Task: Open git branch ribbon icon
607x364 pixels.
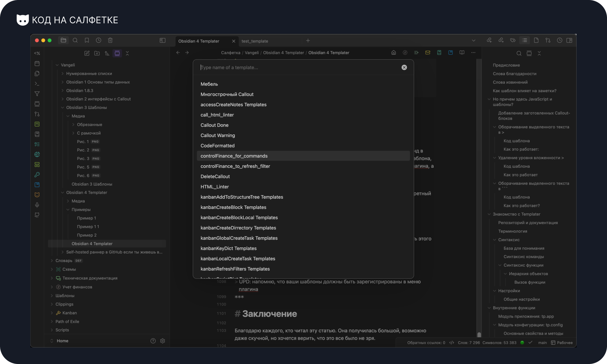Action: (x=37, y=114)
